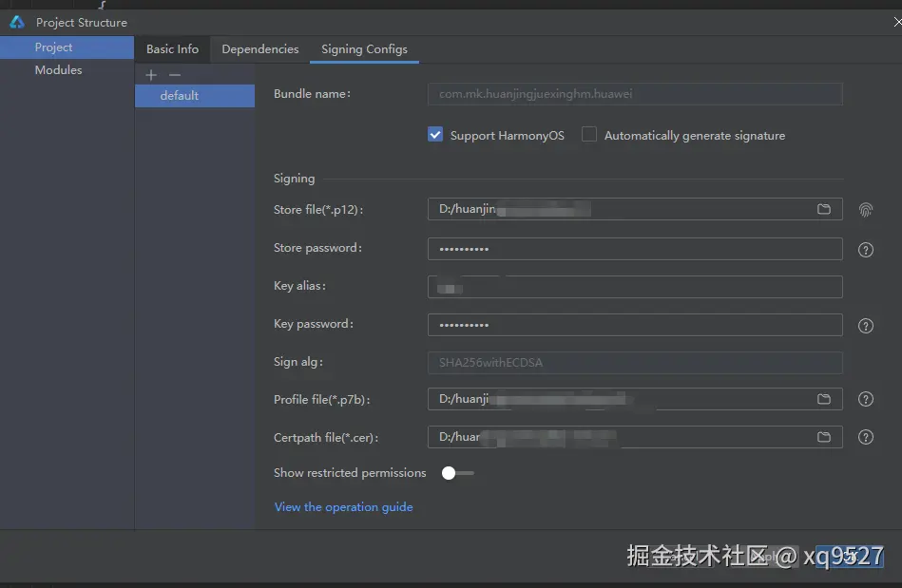Click the Sign alg field
The height and width of the screenshot is (588, 902).
(x=635, y=363)
